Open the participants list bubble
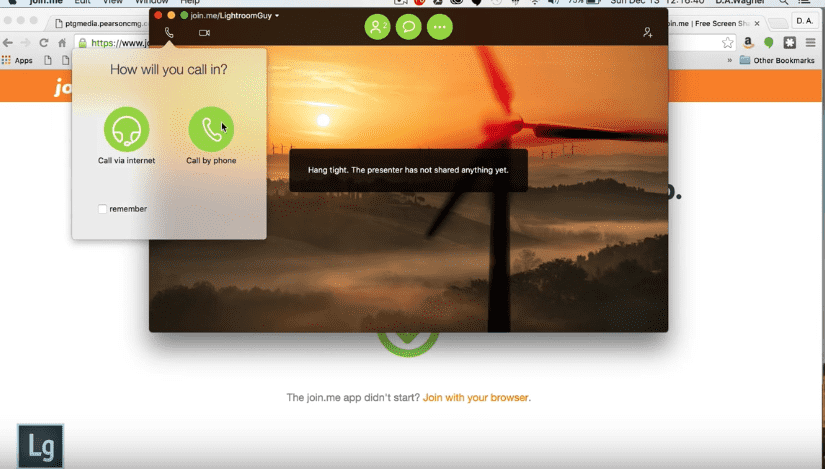This screenshot has width=825, height=469. coord(377,28)
